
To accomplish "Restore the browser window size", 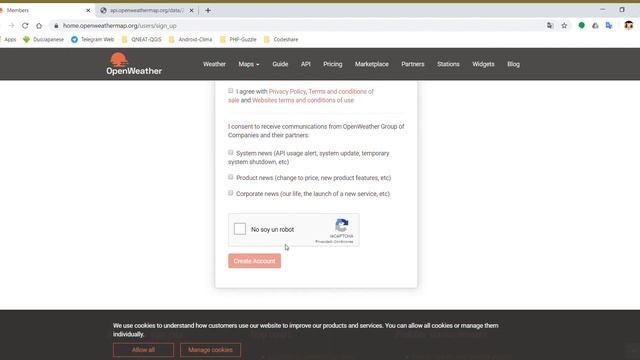I will (x=622, y=9).
